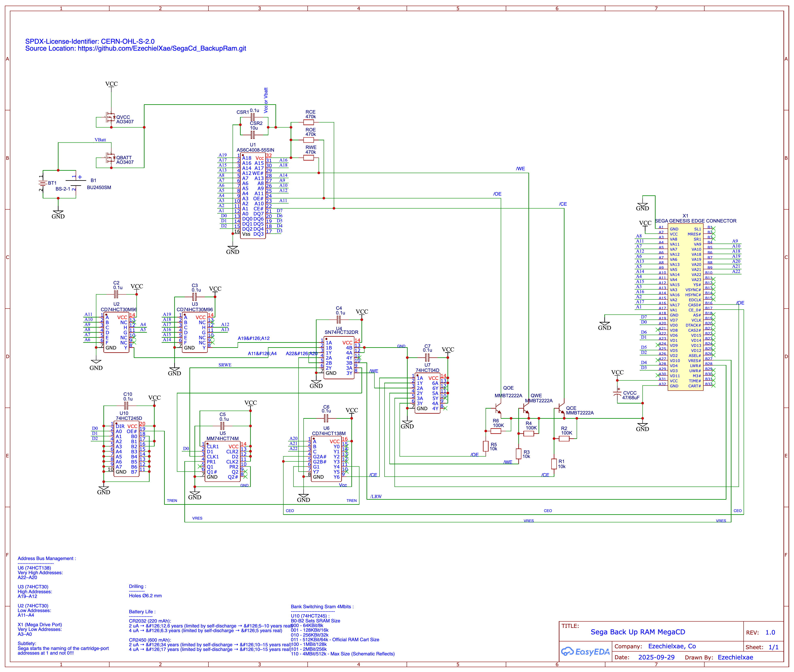Select the U6 CD74HCT138M decoder chip
The width and height of the screenshot is (794, 672).
pyautogui.click(x=326, y=459)
